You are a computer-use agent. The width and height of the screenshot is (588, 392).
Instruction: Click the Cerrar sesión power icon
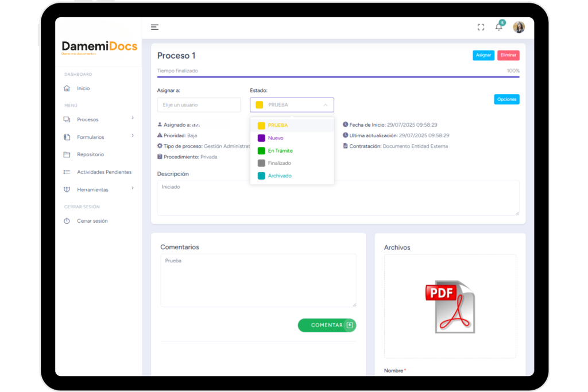[x=67, y=221]
